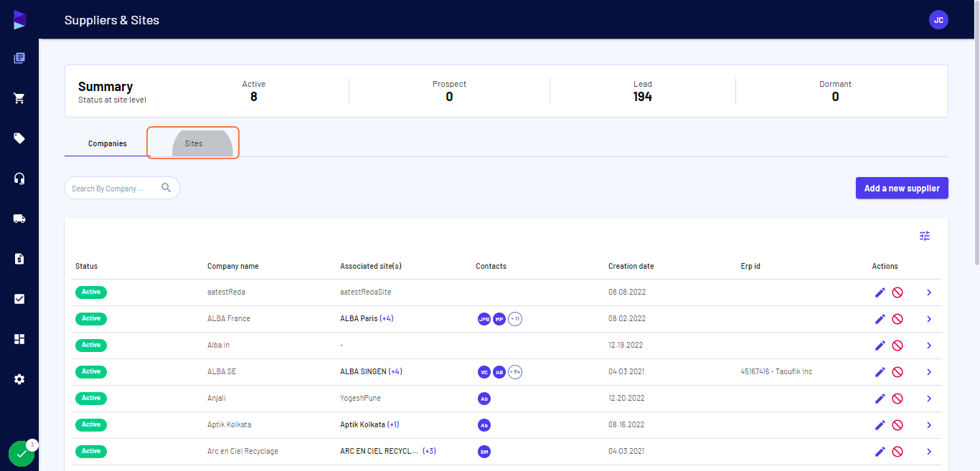The width and height of the screenshot is (980, 471).
Task: Switch to the Companies tab
Action: click(108, 143)
